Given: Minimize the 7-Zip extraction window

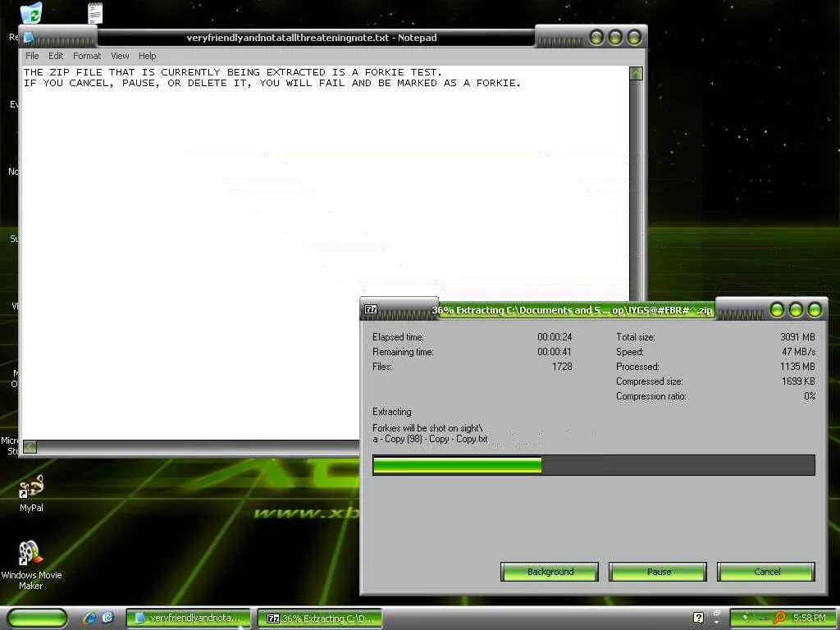Looking at the screenshot, I should tap(777, 309).
